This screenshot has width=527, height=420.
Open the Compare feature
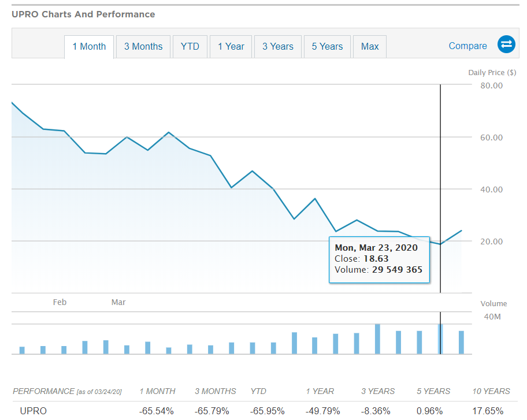468,46
